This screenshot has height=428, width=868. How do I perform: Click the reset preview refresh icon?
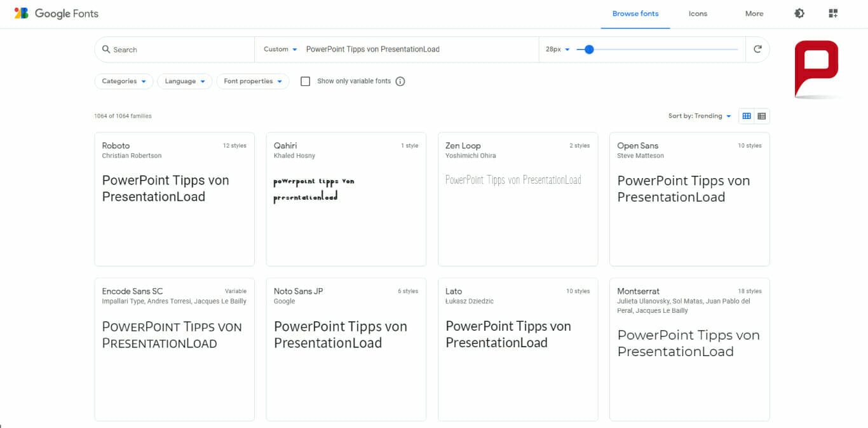[x=757, y=49]
